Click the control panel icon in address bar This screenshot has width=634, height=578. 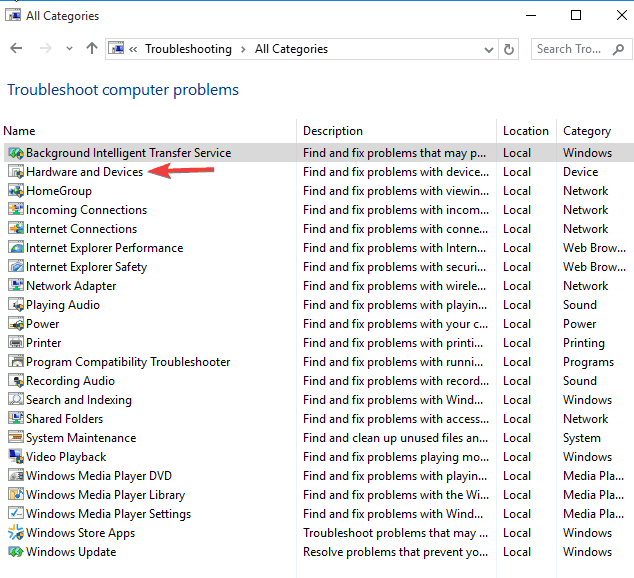click(x=116, y=49)
